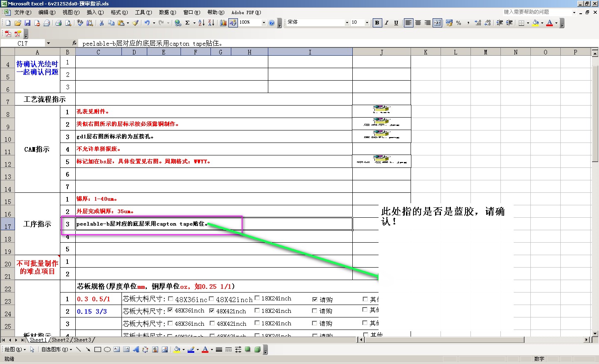Expand the Paste options arrow
Screen dimensions: 599x364
point(128,23)
